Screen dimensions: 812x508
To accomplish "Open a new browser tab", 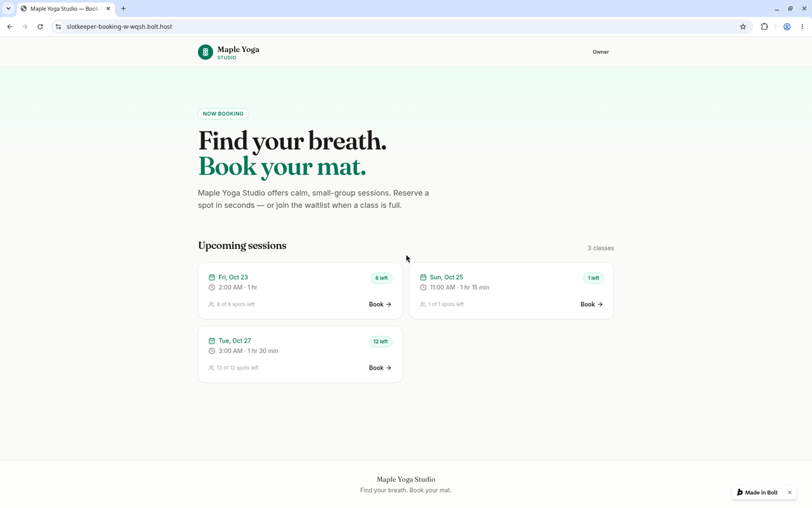I will pos(124,9).
